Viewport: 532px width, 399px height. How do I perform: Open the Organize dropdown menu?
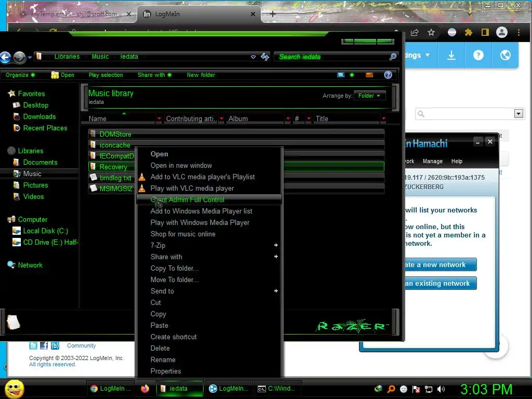(x=20, y=75)
